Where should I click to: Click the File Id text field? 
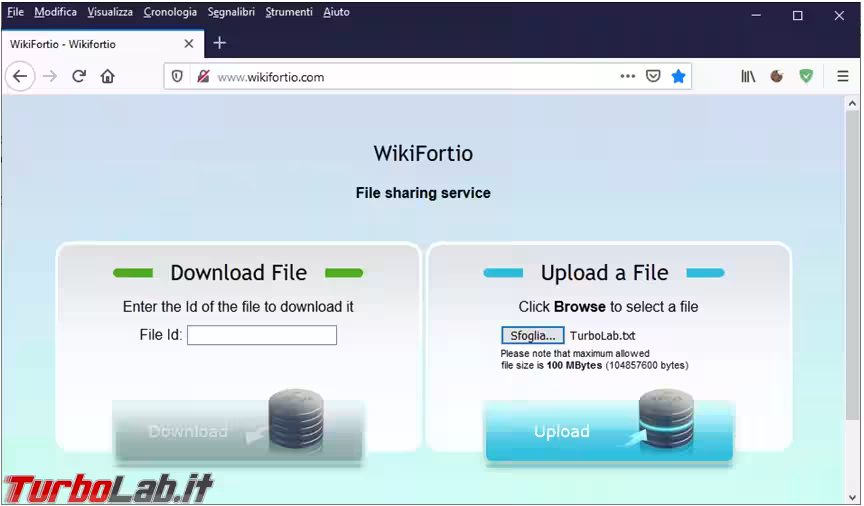pos(262,335)
